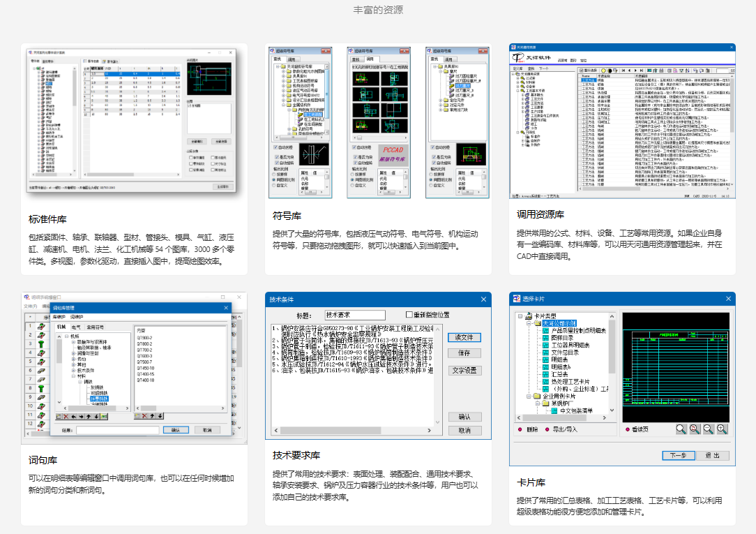This screenshot has height=534, width=756.
Task: Expand 液压气动符号库 node in symbol tree
Action: tap(283, 90)
